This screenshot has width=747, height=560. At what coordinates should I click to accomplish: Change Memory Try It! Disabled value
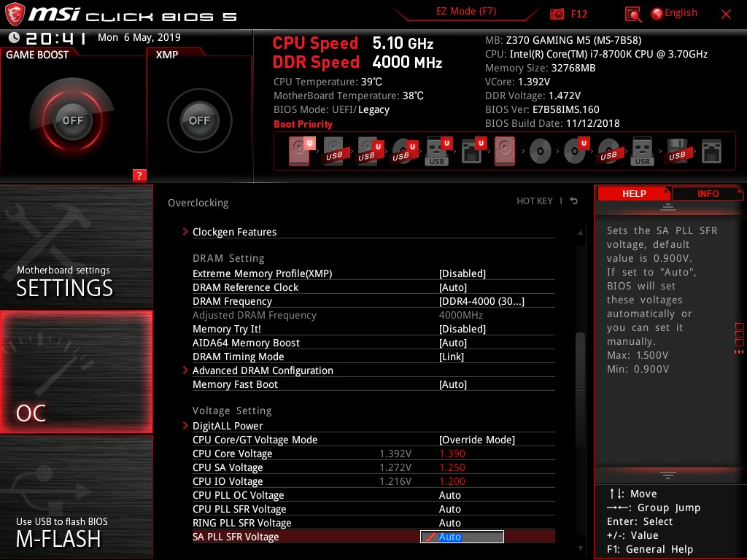coord(462,329)
